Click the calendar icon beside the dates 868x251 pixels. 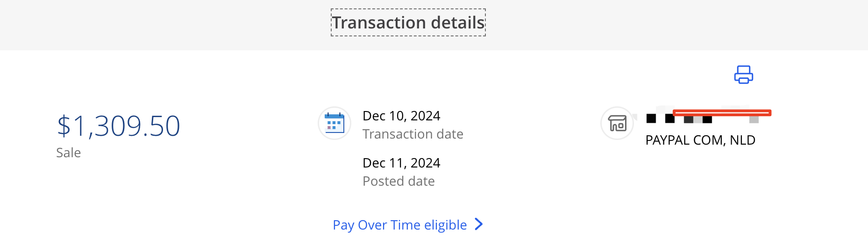(334, 124)
